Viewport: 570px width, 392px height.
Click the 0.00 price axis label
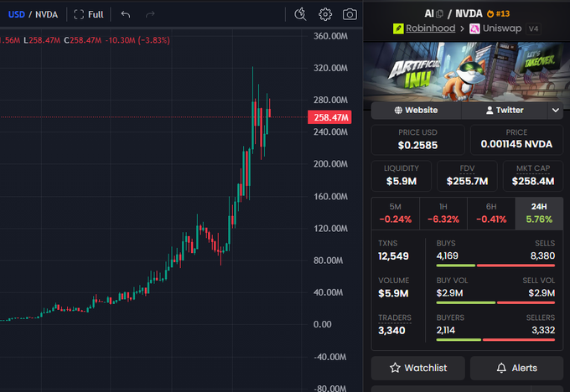(x=323, y=324)
